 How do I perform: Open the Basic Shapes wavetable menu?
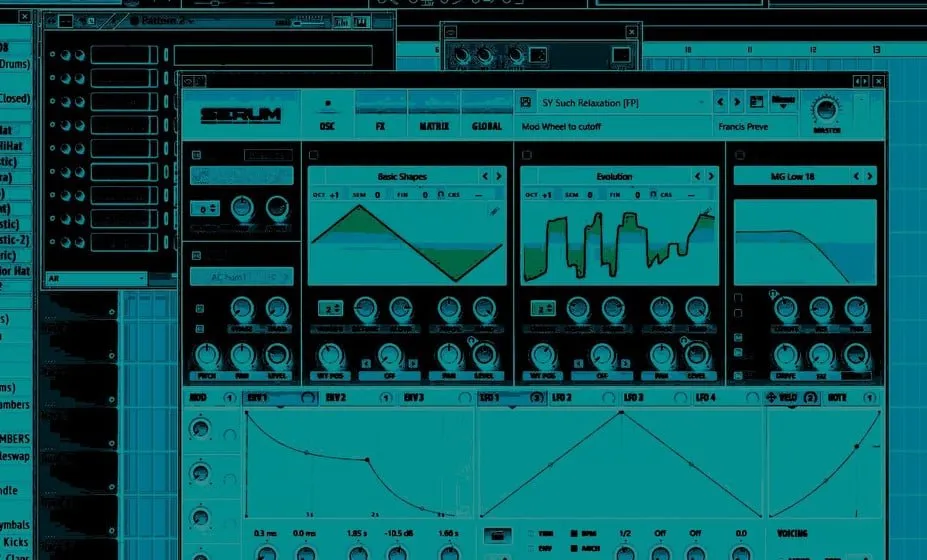pyautogui.click(x=401, y=176)
